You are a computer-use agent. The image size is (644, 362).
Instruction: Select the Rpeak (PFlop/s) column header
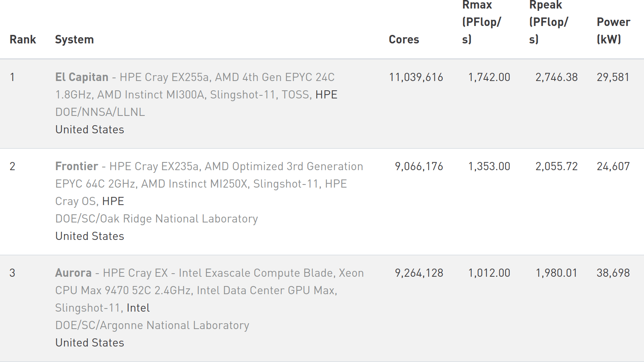click(549, 22)
